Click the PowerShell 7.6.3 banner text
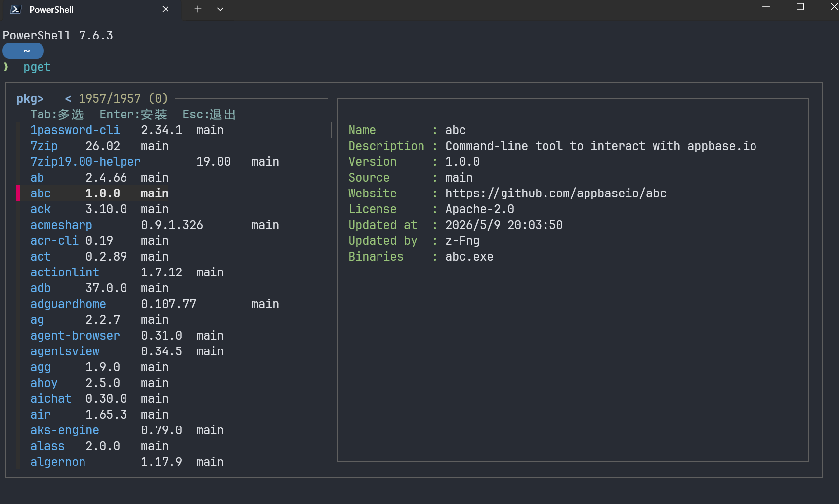Viewport: 839px width, 504px height. coord(58,36)
